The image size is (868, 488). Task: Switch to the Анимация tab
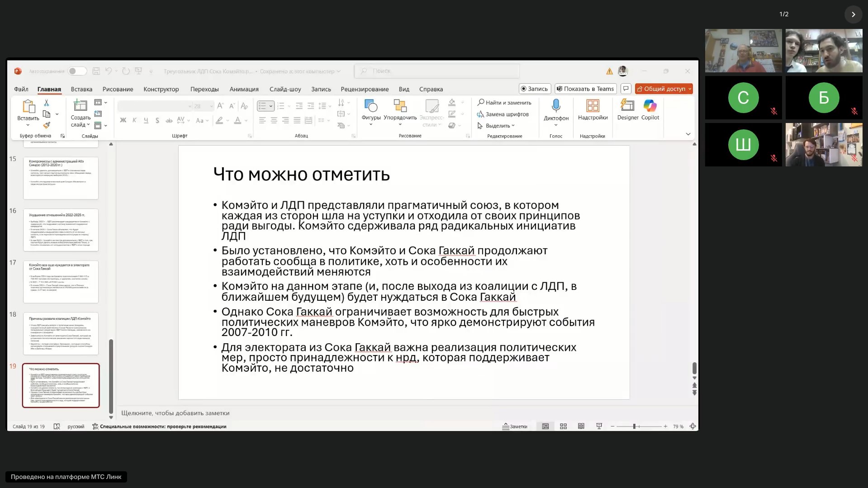[x=244, y=89]
